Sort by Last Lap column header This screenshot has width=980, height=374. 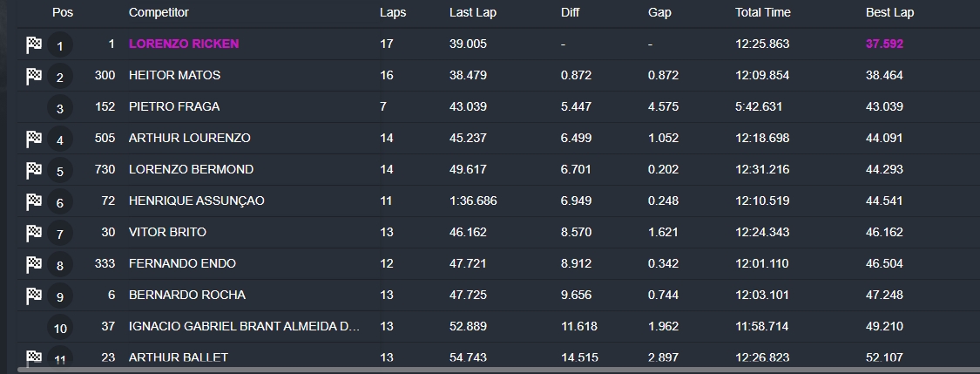[472, 12]
